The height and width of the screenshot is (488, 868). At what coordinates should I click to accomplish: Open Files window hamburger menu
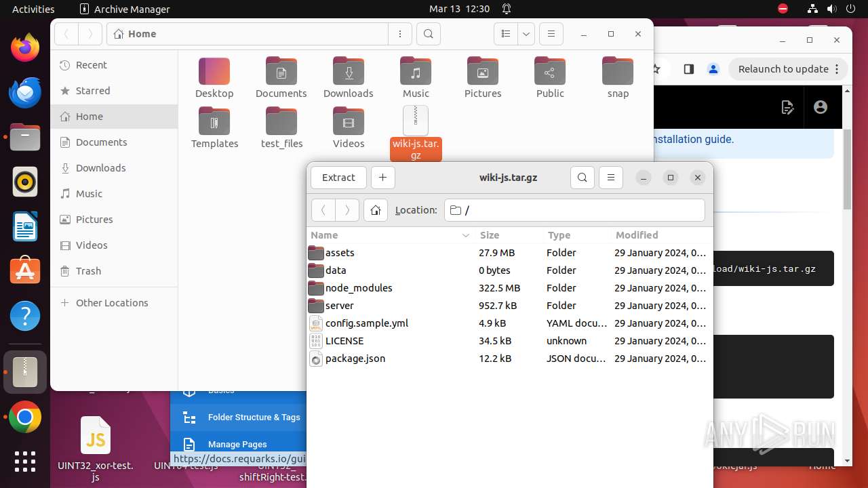(551, 34)
